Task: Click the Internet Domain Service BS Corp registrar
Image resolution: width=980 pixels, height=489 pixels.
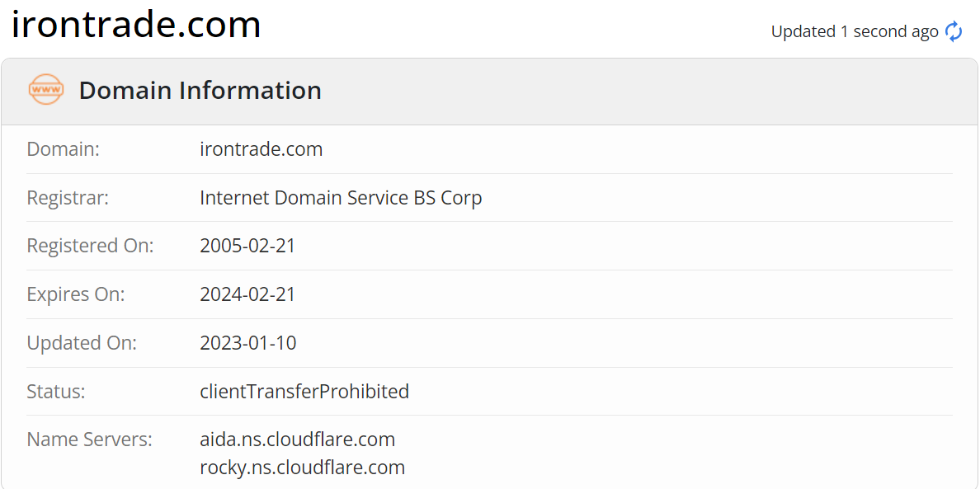Action: tap(341, 198)
